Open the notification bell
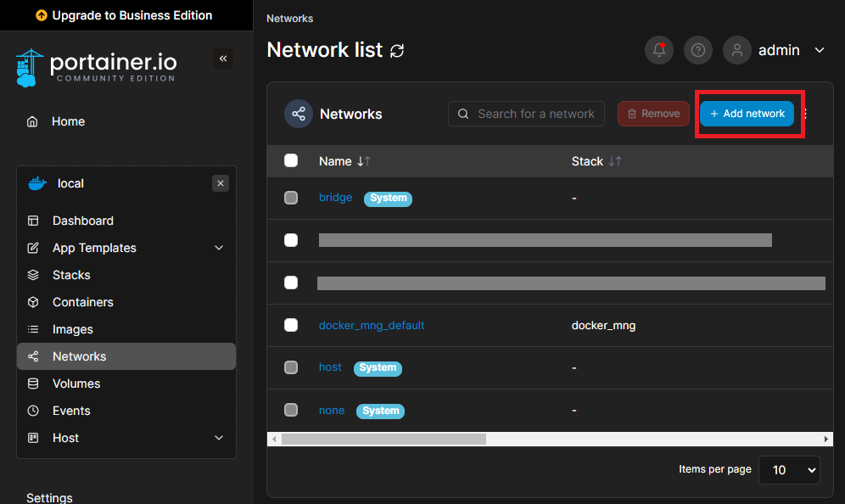845x504 pixels. click(659, 50)
